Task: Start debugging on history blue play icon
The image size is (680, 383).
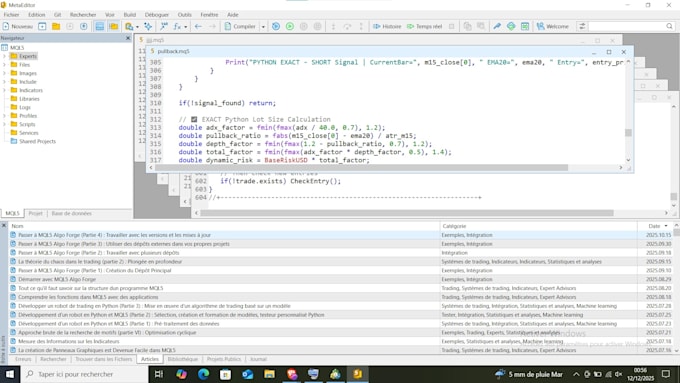Action: point(276,26)
